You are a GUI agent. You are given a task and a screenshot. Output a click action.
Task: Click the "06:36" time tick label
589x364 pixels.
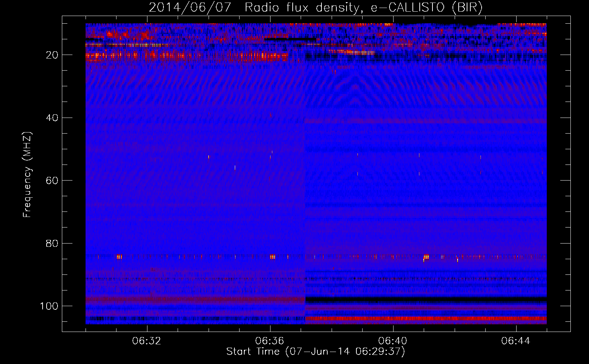pos(270,341)
